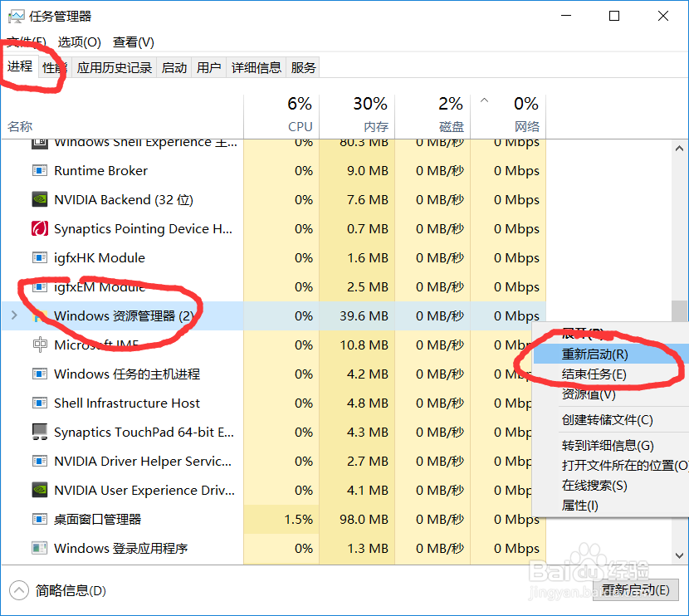
Task: Select the Windows 登录应用程序 row name
Action: (x=121, y=548)
